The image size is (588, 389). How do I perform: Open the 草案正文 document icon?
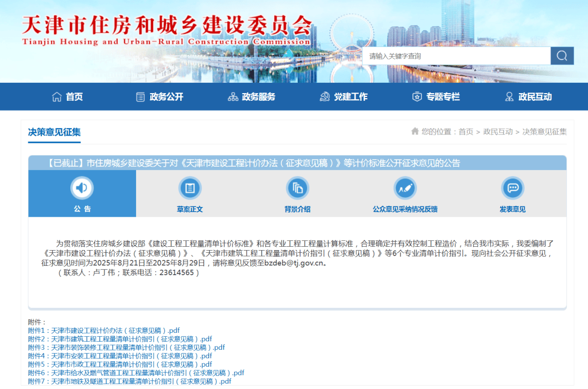190,187
